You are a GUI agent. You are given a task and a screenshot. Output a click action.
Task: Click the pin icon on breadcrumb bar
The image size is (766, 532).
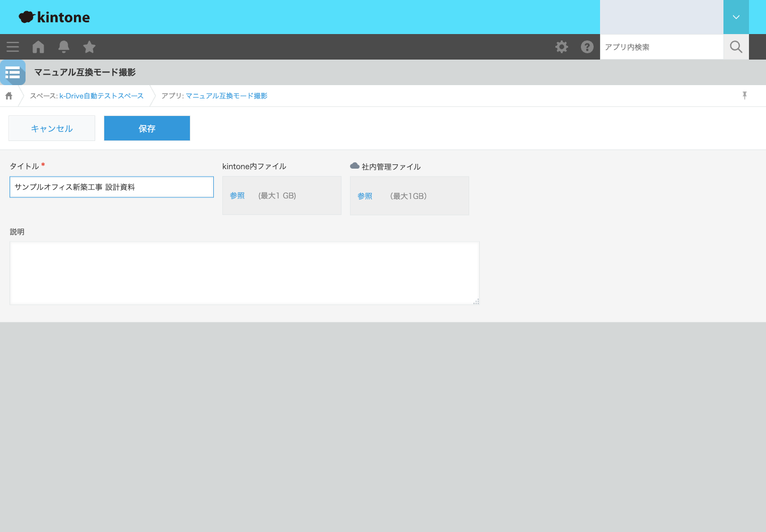(745, 95)
